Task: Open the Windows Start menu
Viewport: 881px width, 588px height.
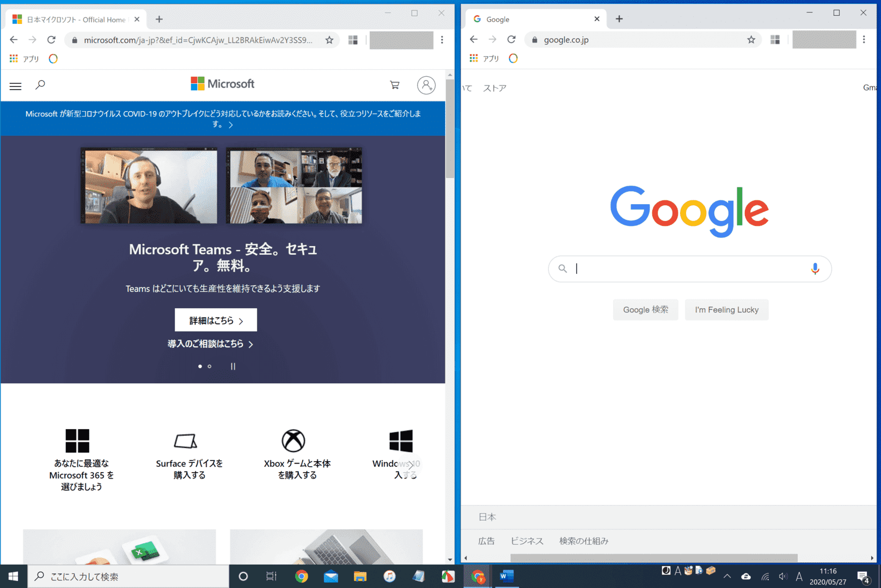Action: (13, 576)
